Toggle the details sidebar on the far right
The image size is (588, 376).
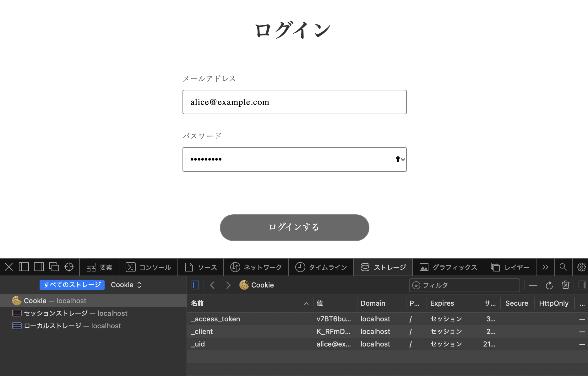tap(582, 285)
